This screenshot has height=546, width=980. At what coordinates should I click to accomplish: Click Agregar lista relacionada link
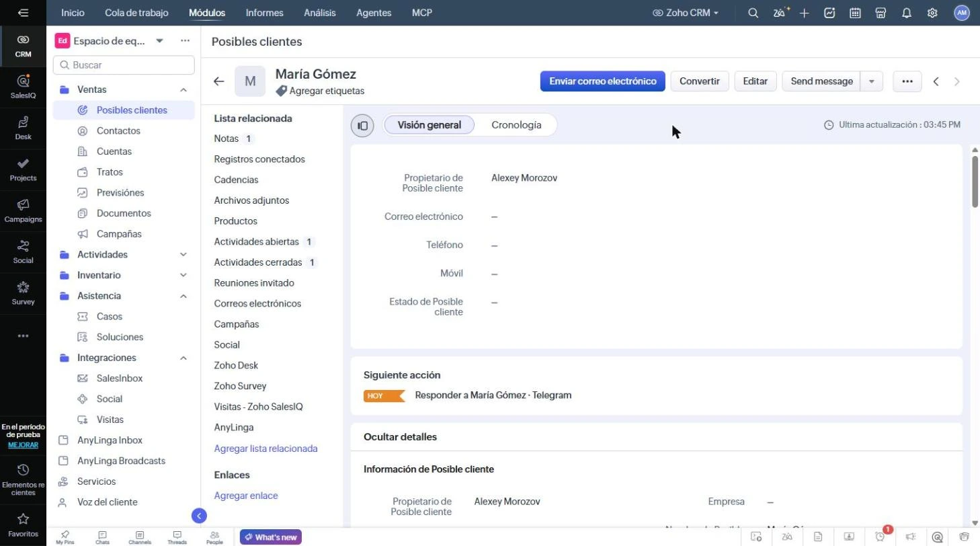click(x=266, y=448)
